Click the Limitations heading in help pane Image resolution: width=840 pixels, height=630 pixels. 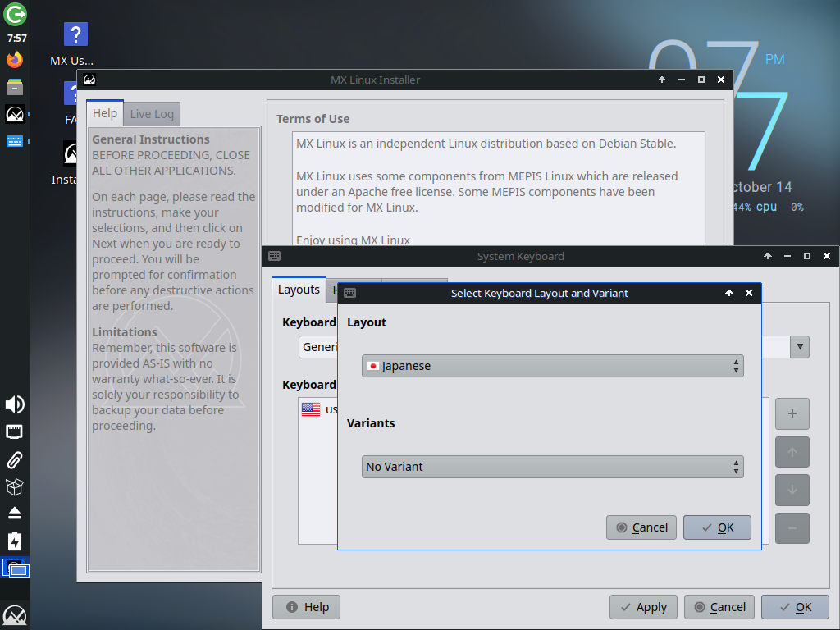[x=125, y=332]
